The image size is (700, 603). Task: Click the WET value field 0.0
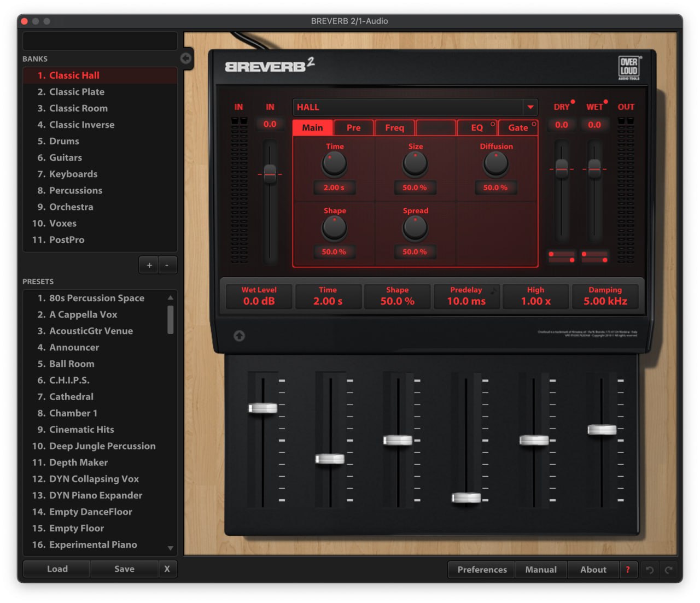coord(594,125)
